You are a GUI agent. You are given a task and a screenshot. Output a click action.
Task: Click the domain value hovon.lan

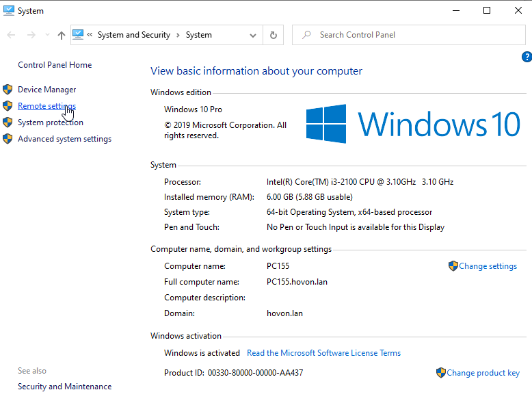pyautogui.click(x=284, y=313)
